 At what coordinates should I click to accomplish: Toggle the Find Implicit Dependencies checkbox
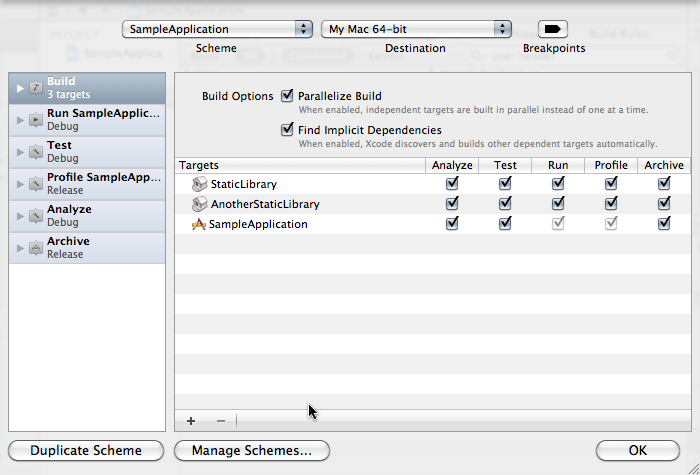(287, 129)
